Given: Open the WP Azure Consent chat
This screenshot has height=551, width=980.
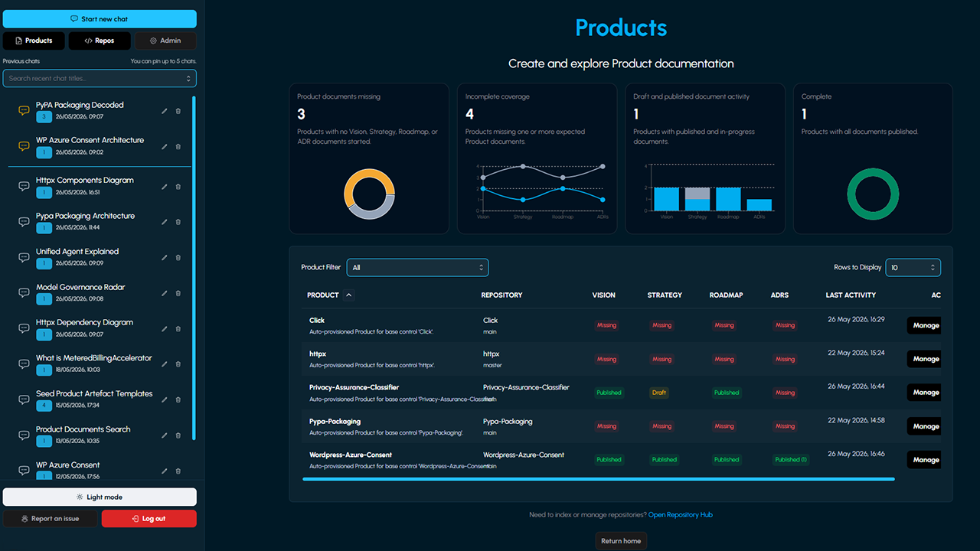Looking at the screenshot, I should [x=68, y=465].
